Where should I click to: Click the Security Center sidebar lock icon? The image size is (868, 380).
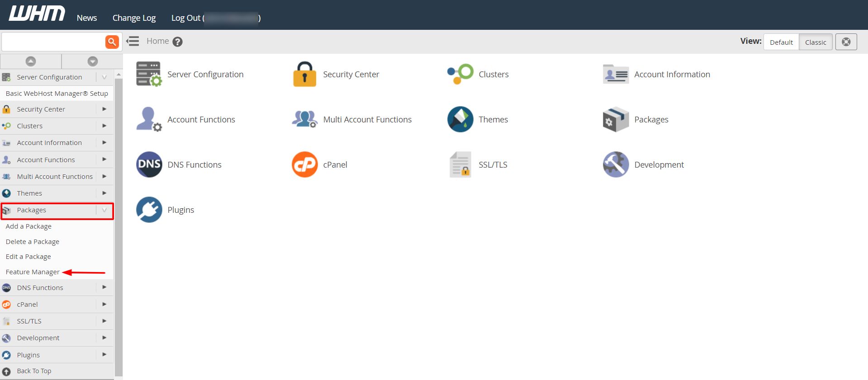point(6,109)
